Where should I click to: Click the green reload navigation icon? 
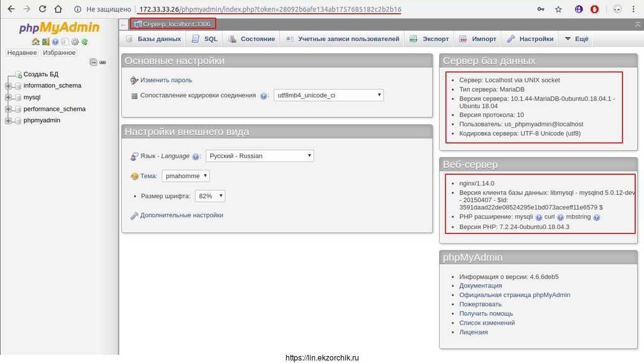84,42
